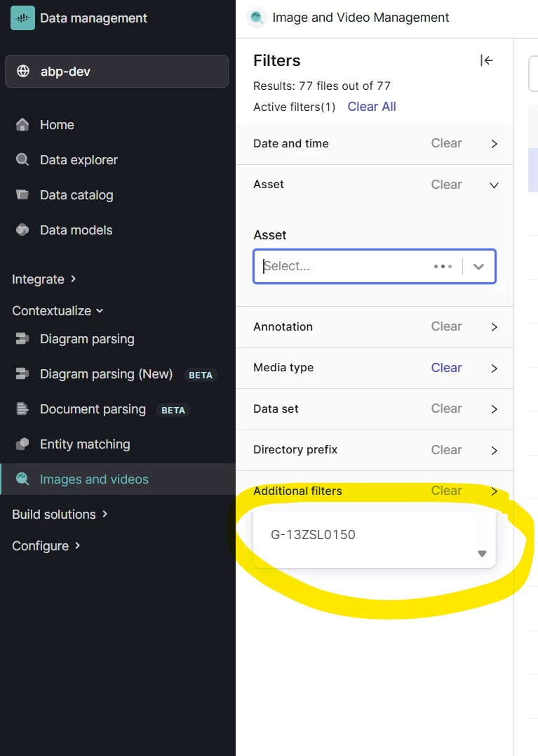Open the abp-dev project selector
The height and width of the screenshot is (756, 538).
point(116,72)
